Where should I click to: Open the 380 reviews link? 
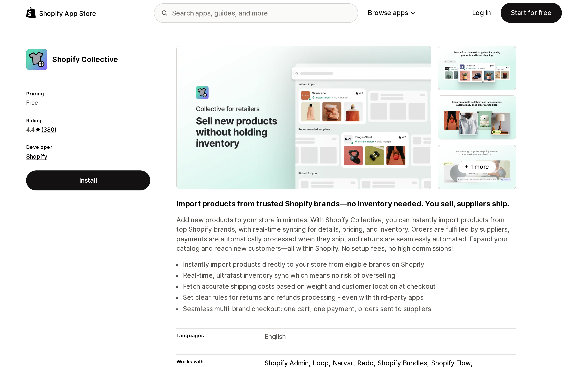coord(49,130)
